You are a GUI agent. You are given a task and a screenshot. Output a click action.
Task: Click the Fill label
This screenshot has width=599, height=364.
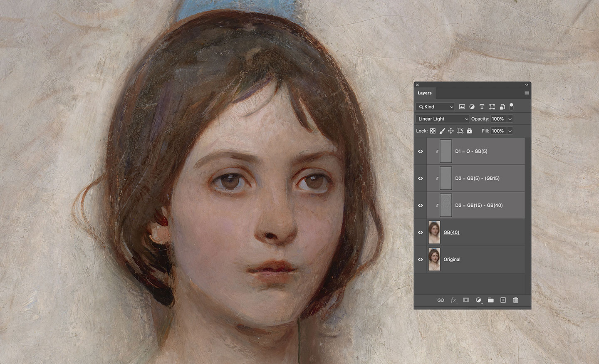(x=485, y=131)
